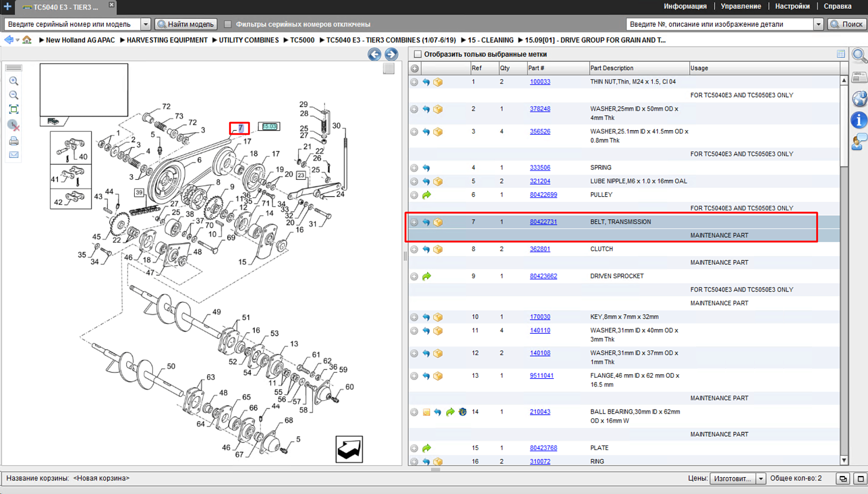This screenshot has width=868, height=494.
Task: Click the green arrow icon for PULLEY row
Action: [x=426, y=195]
